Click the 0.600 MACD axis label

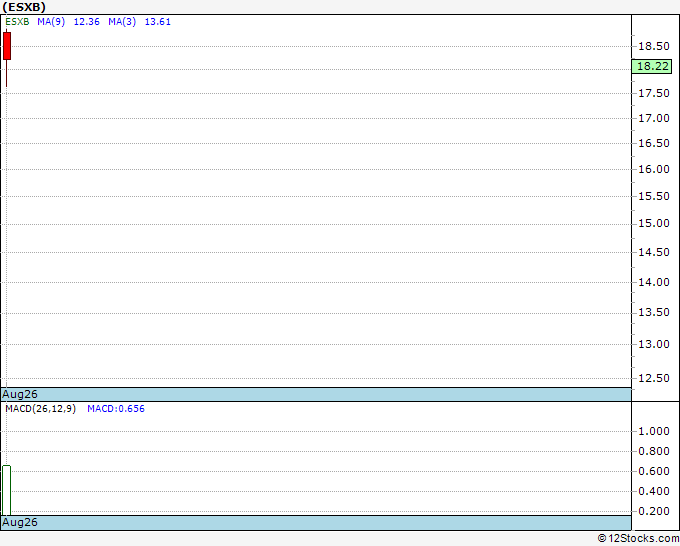654,471
